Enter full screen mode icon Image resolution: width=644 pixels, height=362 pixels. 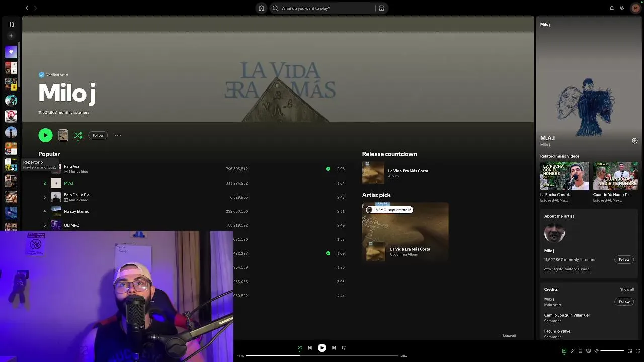pyautogui.click(x=638, y=351)
